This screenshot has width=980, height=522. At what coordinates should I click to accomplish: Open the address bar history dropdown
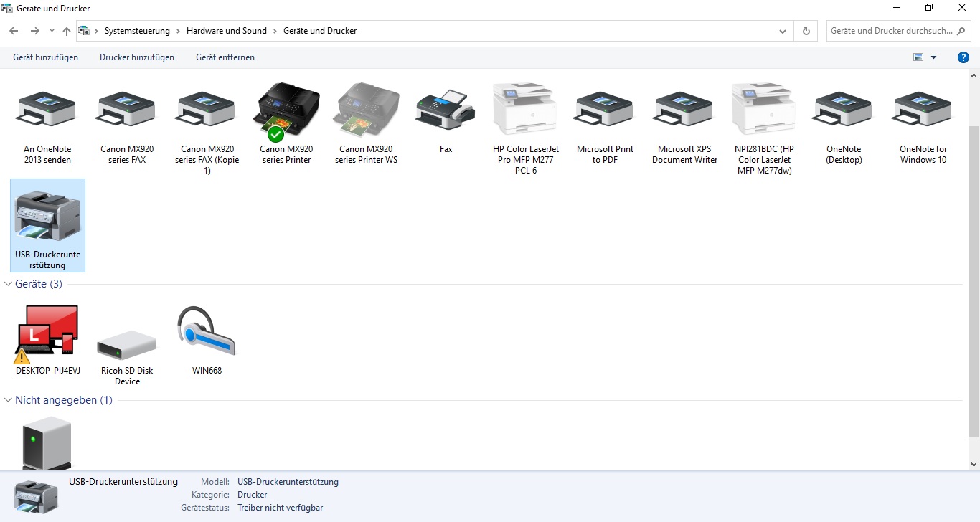click(783, 31)
